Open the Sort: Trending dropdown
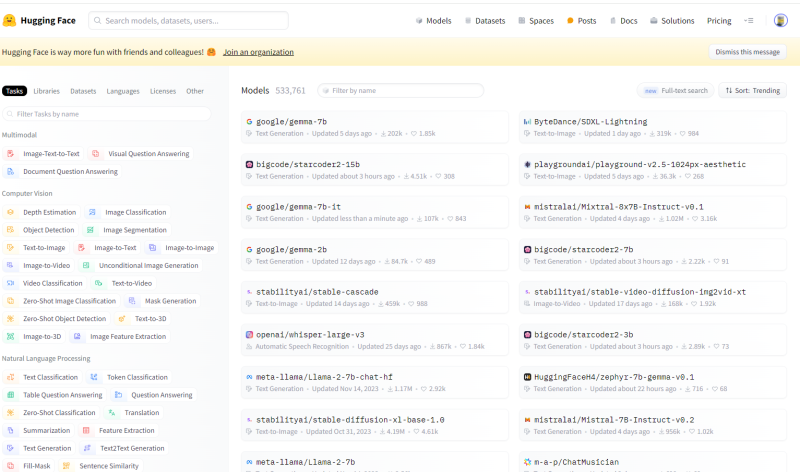This screenshot has width=800, height=472. coord(752,90)
